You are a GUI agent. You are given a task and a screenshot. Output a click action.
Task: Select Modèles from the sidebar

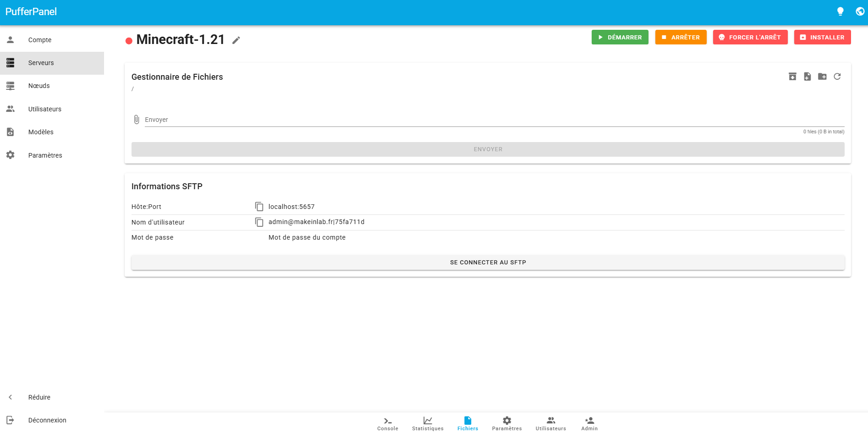coord(41,132)
